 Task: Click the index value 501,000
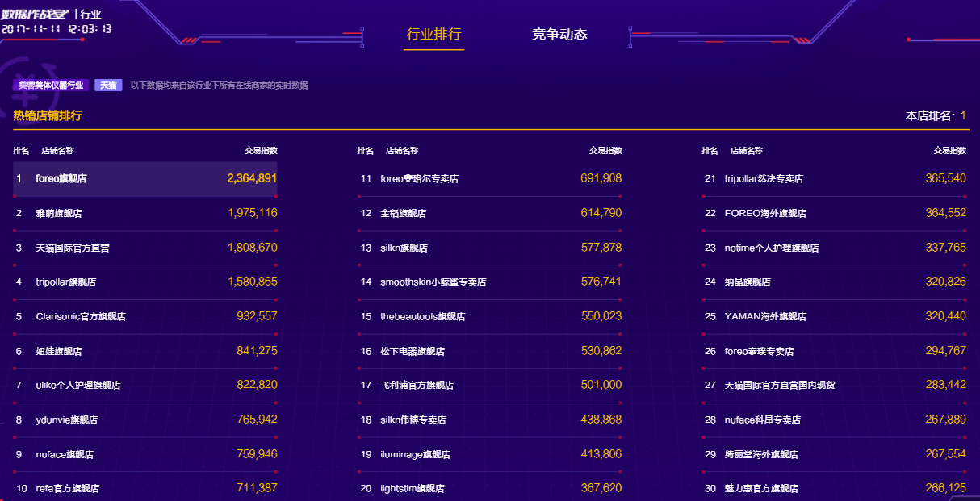tap(601, 385)
